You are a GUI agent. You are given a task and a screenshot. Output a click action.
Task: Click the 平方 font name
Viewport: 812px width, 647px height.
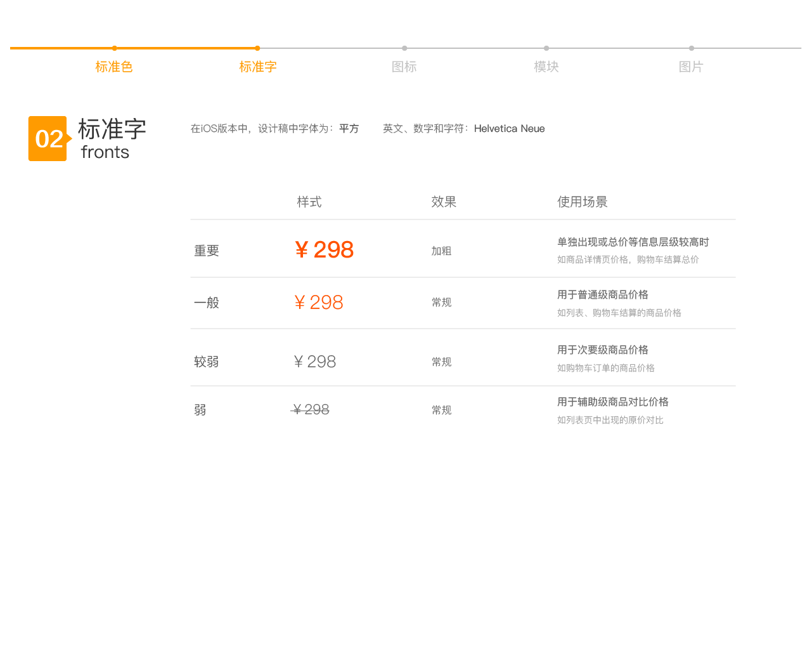[x=349, y=128]
